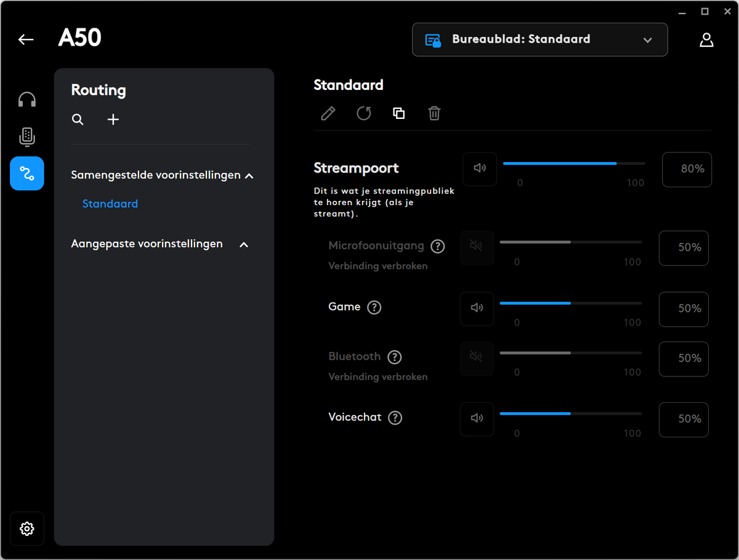Add a new routing preset with plus icon
Image resolution: width=739 pixels, height=560 pixels.
pyautogui.click(x=113, y=120)
